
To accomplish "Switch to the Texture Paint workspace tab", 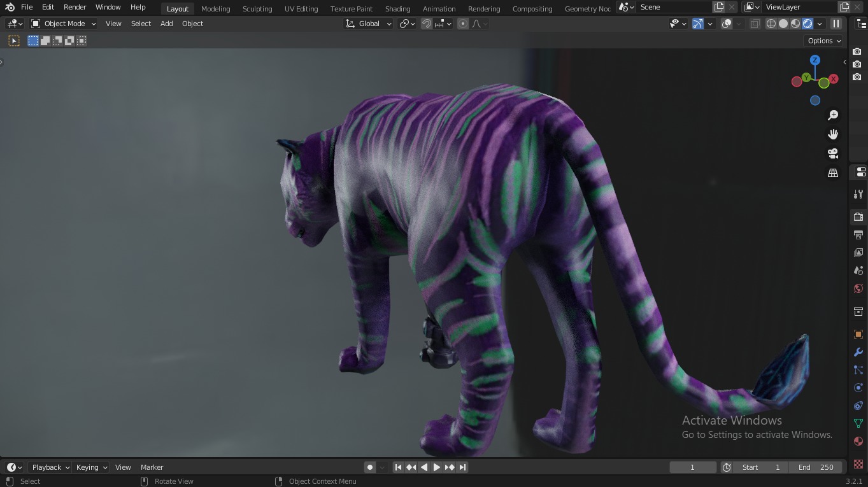I will tap(352, 8).
